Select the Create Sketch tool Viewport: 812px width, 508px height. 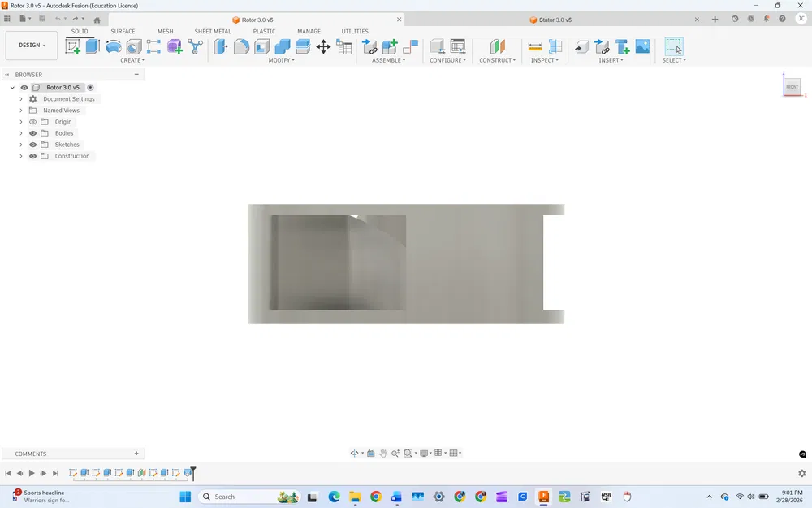[x=72, y=46]
